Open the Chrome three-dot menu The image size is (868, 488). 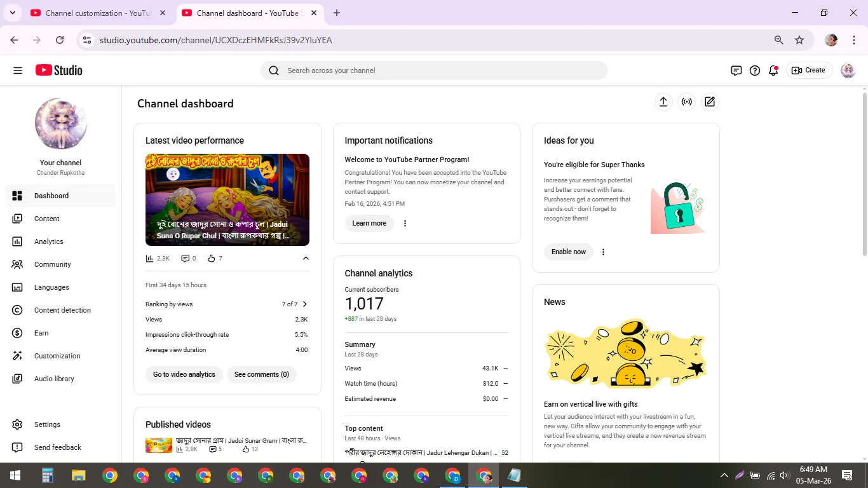click(x=854, y=40)
